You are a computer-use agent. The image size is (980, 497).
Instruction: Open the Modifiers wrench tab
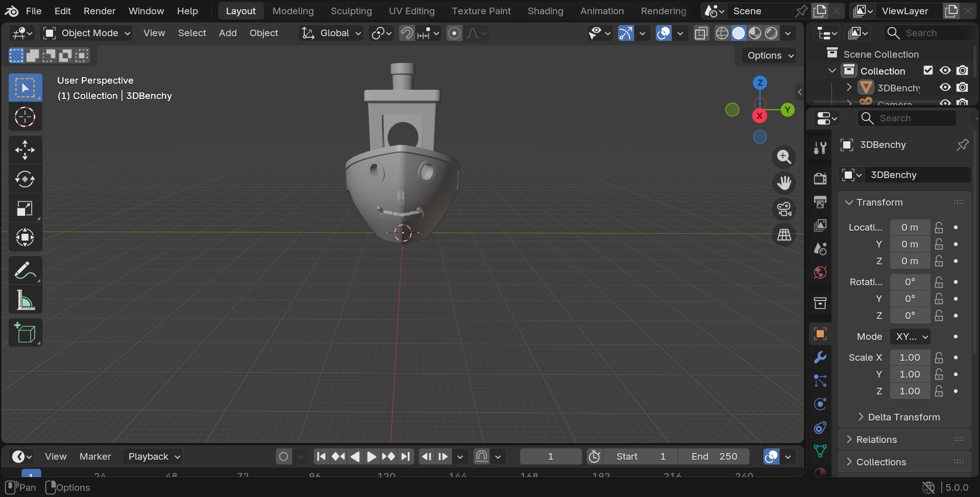(820, 357)
